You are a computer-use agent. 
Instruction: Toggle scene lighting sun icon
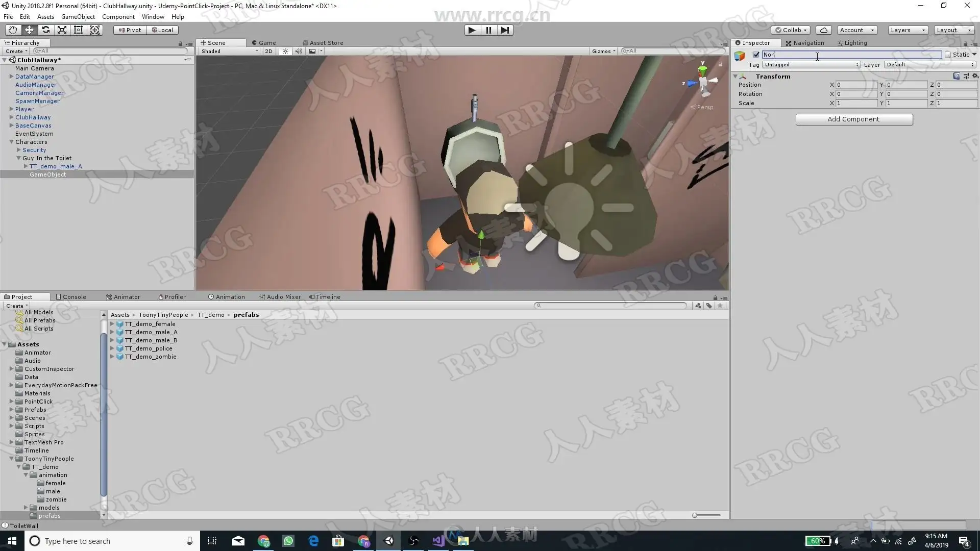tap(285, 51)
